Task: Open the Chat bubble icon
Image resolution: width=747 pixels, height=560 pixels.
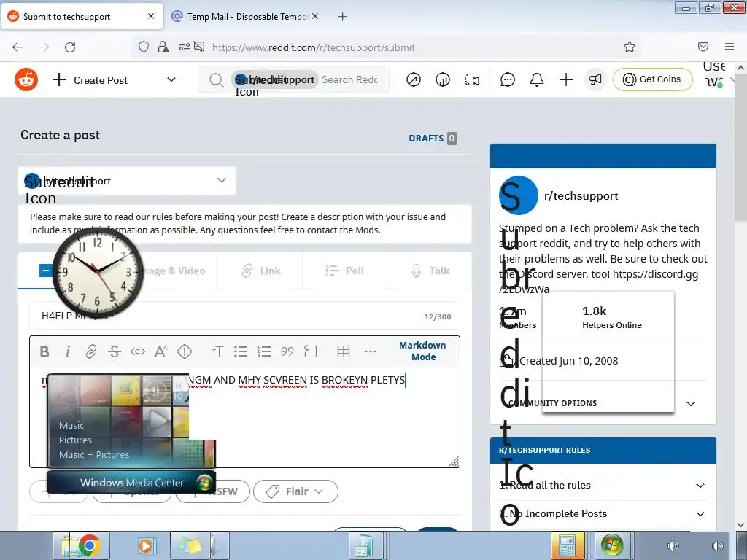Action: tap(508, 79)
